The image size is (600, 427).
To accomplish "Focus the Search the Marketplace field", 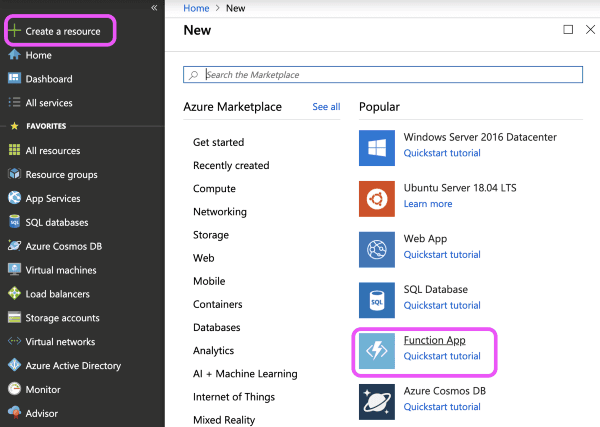I will coord(383,75).
